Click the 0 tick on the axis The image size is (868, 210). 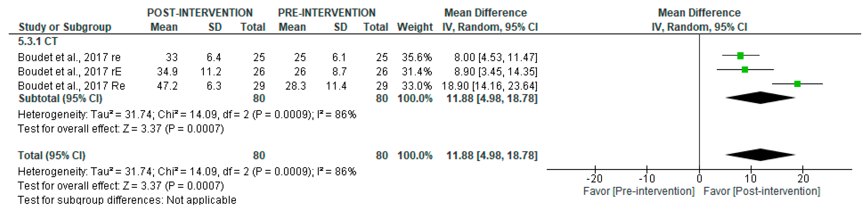tap(699, 178)
